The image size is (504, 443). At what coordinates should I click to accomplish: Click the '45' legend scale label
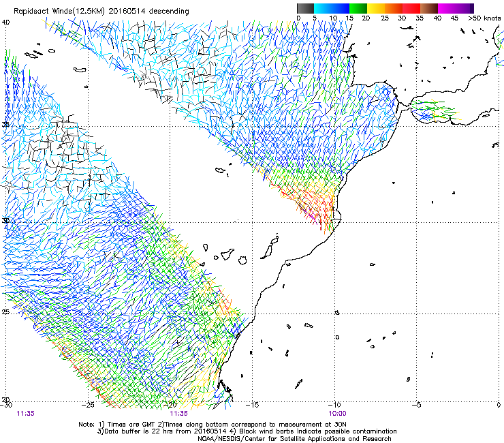tap(454, 18)
